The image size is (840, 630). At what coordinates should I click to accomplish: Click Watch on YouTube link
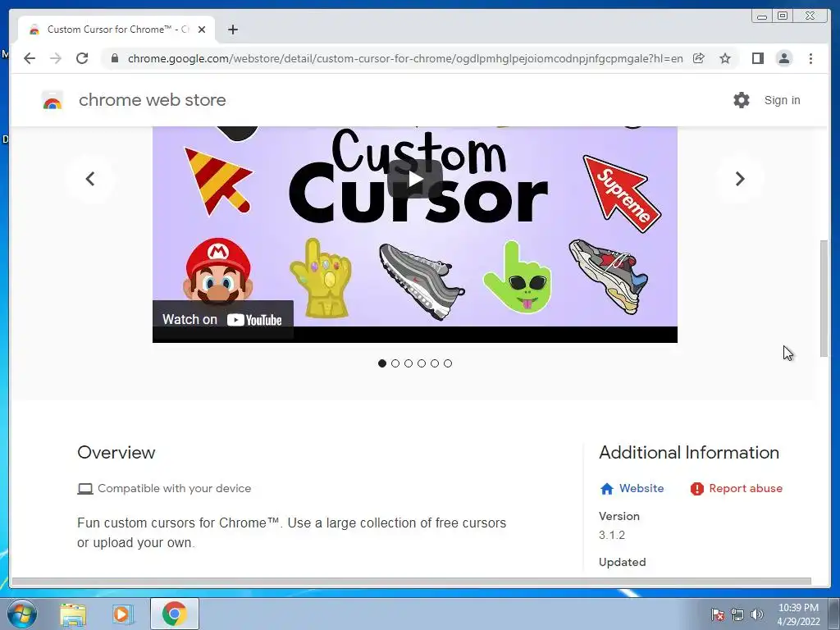pos(222,320)
